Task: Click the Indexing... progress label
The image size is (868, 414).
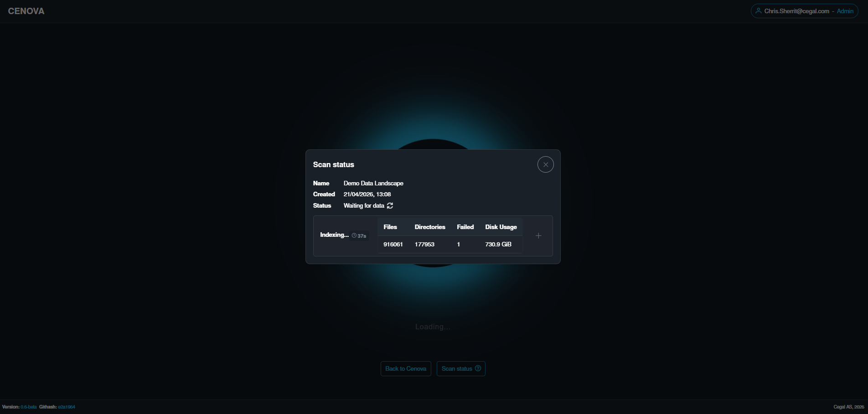Action: pyautogui.click(x=334, y=235)
